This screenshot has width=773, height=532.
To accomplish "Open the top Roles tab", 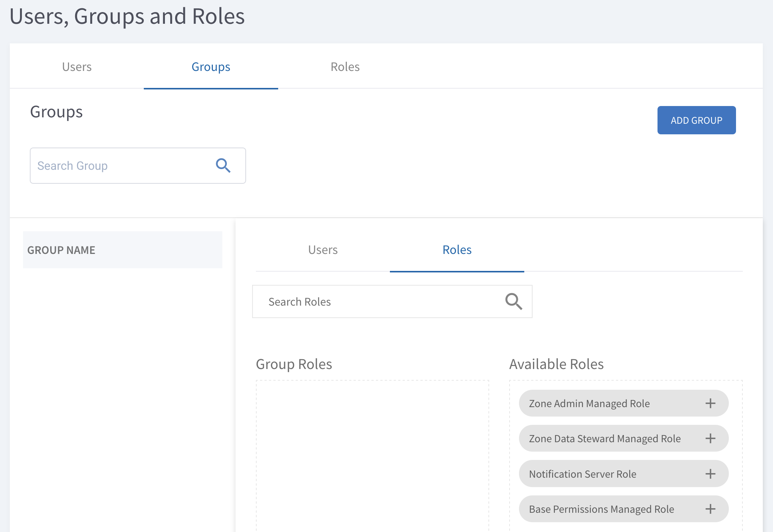I will click(345, 67).
